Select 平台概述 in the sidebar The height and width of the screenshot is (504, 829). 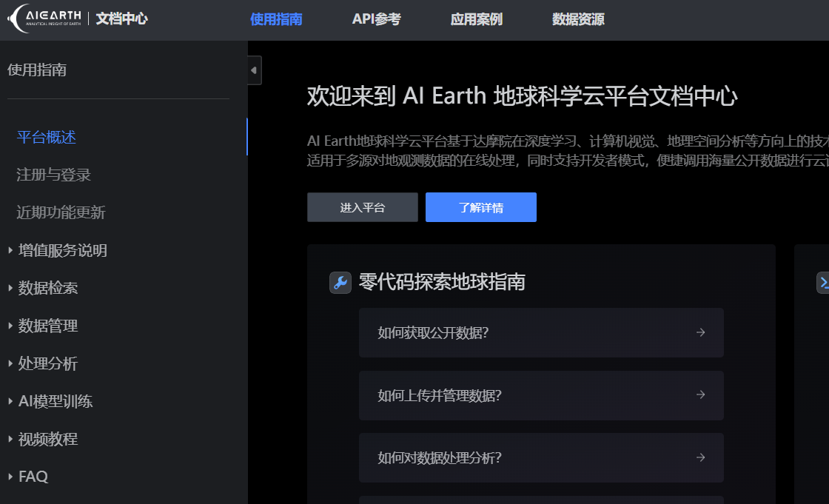pos(47,138)
